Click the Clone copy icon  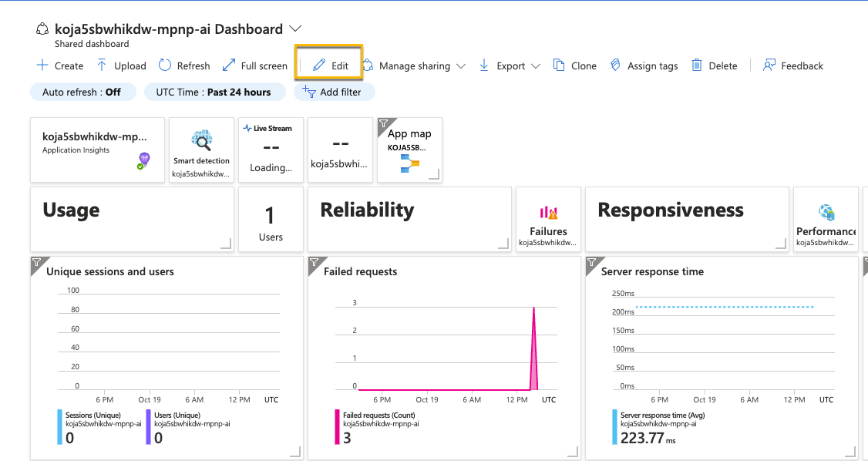pos(559,66)
